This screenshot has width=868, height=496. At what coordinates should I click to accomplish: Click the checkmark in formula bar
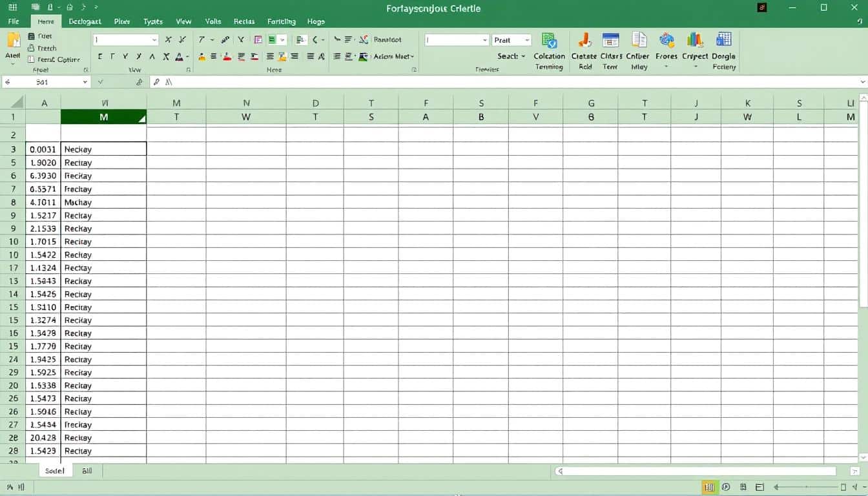point(101,82)
